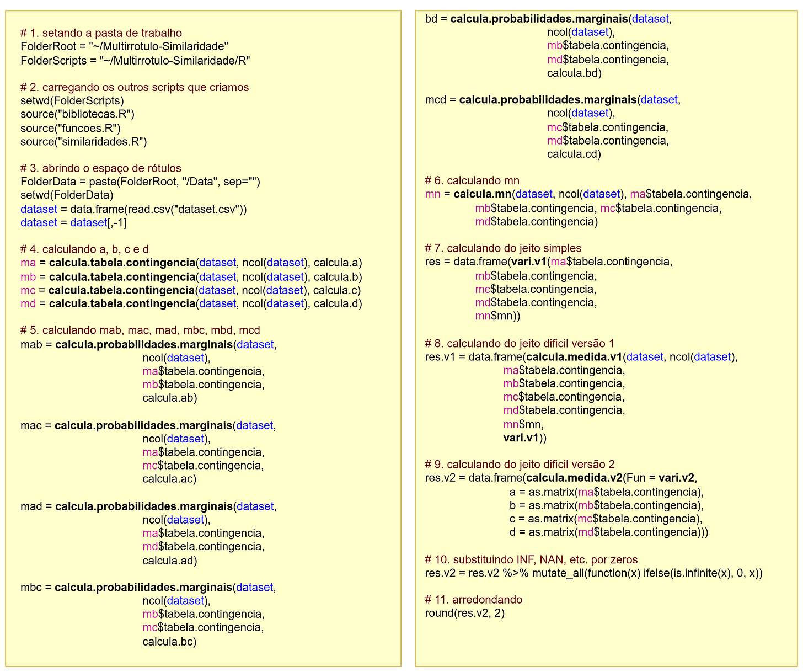803x672 pixels.
Task: Click the bold argument vari.v1))
Action: pyautogui.click(x=525, y=438)
